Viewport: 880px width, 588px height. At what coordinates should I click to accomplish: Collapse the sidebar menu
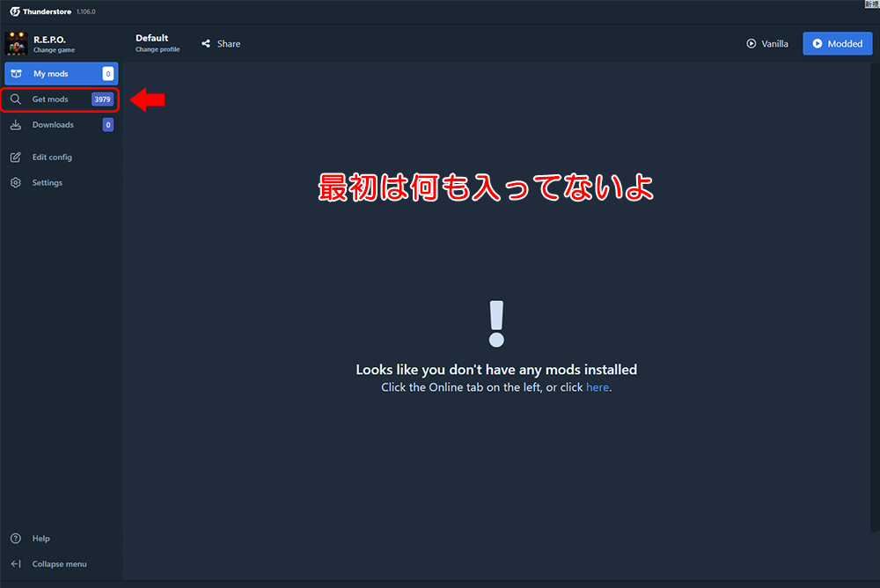pyautogui.click(x=59, y=564)
